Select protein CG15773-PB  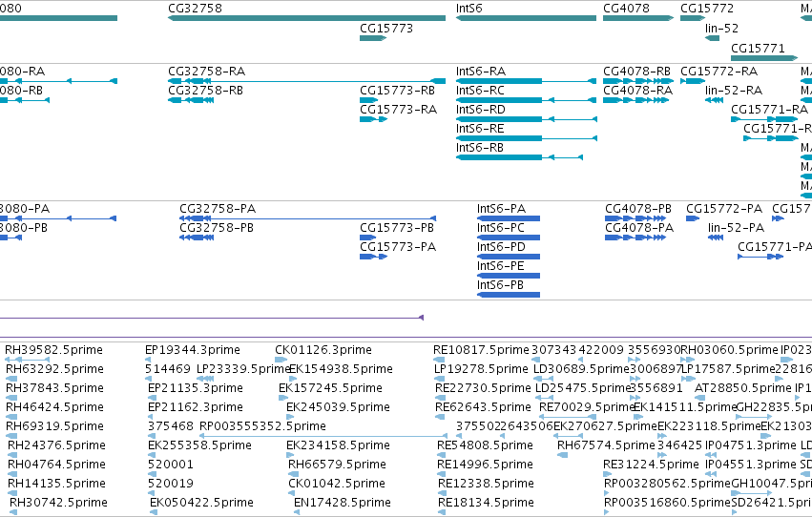pos(368,238)
